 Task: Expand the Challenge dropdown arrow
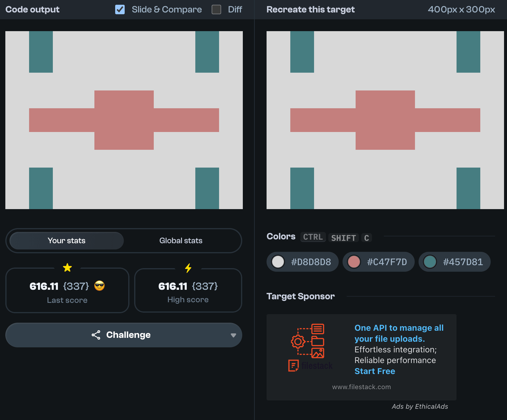point(233,335)
